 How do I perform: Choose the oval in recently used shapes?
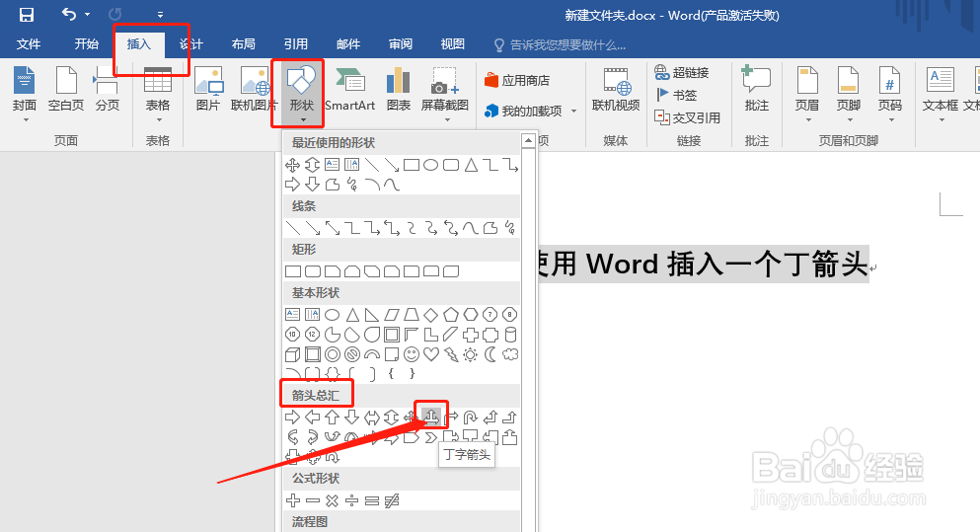point(430,165)
